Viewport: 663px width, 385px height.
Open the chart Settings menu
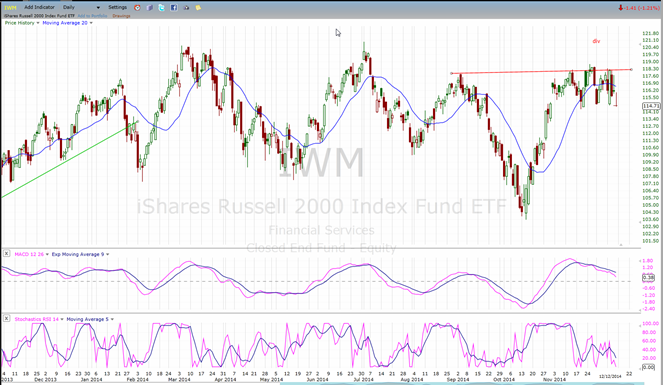tap(117, 7)
